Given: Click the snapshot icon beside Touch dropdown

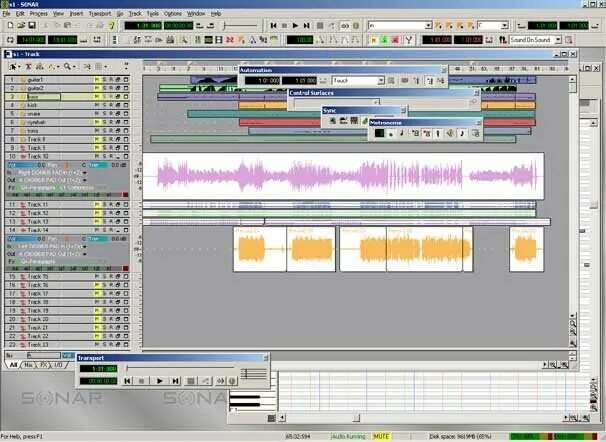Looking at the screenshot, I should pos(391,81).
